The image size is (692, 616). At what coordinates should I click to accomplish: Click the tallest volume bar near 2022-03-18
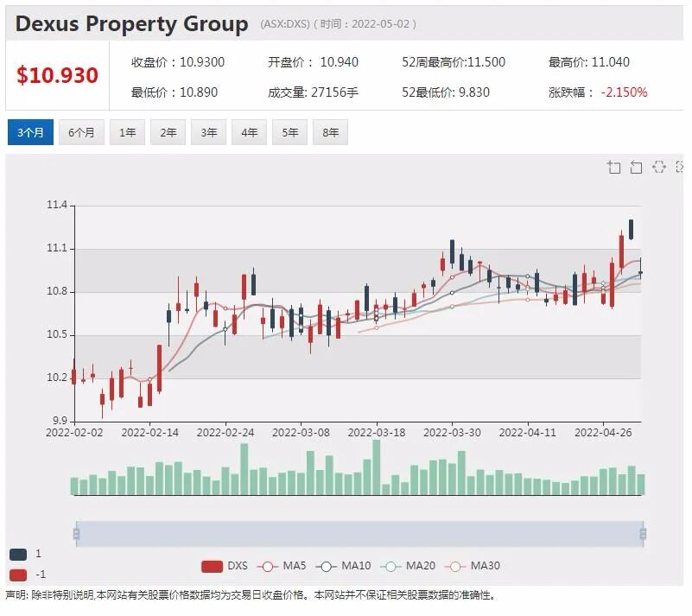tap(377, 467)
